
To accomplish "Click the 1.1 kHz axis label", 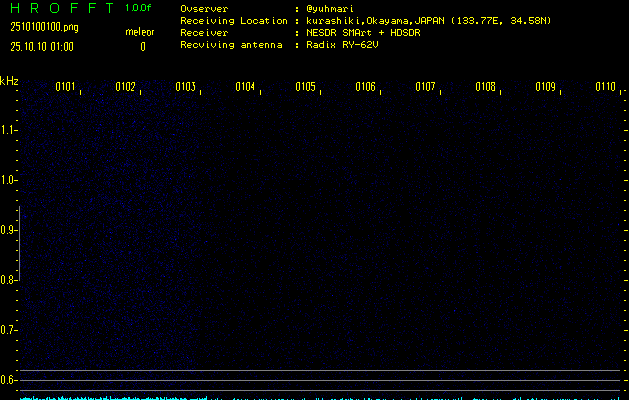I will (x=8, y=130).
